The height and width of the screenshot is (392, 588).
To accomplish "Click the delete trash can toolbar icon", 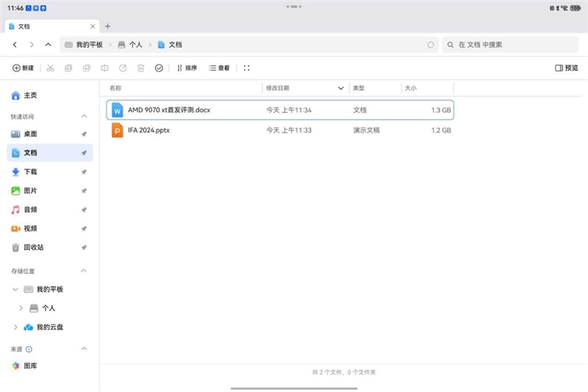I will [x=140, y=68].
